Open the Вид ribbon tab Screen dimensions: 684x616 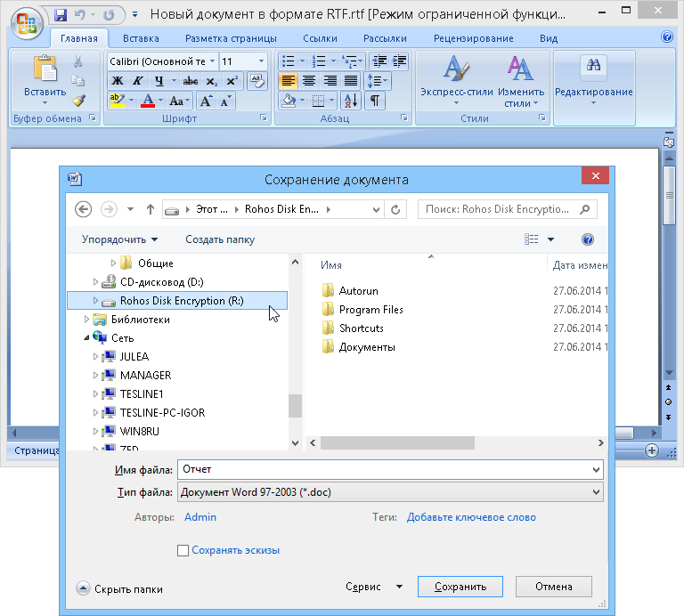pyautogui.click(x=549, y=38)
